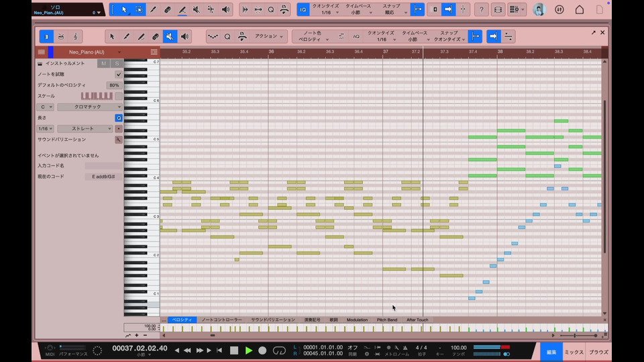Open the scale root C dropdown
644x362 pixels.
click(x=45, y=107)
